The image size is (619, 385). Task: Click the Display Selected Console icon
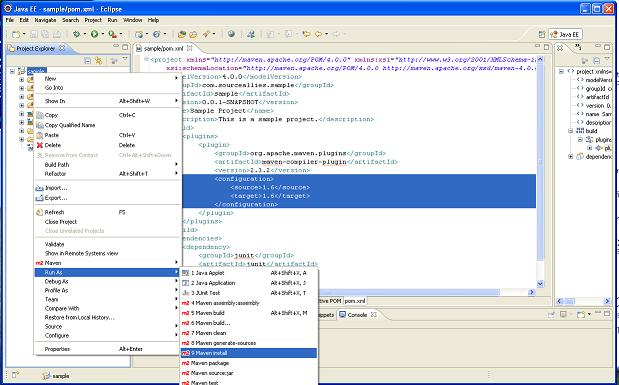pos(563,315)
